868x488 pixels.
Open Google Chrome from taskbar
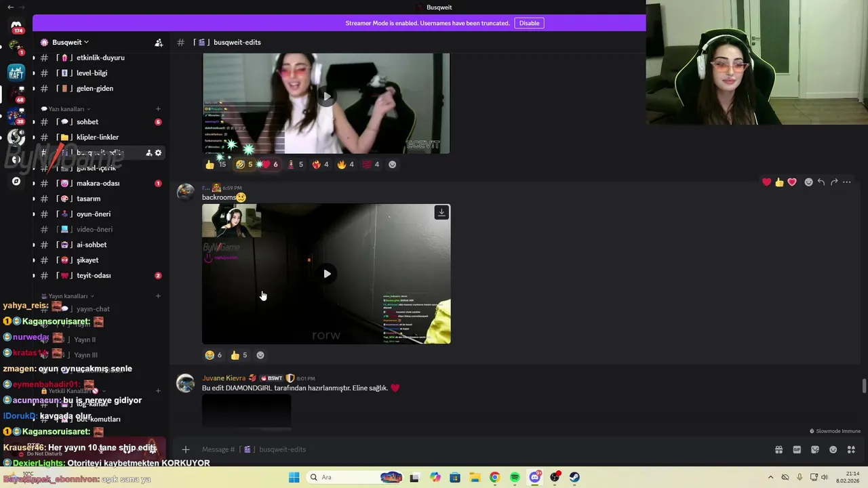click(494, 477)
